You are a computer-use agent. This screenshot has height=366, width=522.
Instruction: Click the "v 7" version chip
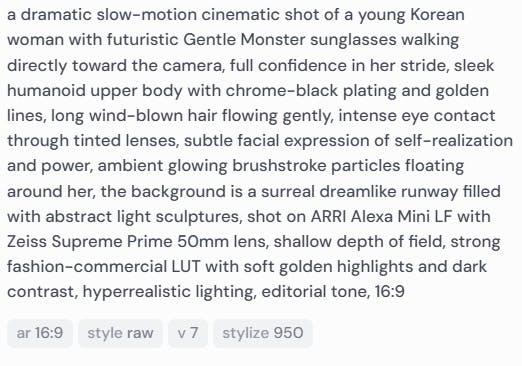click(188, 333)
